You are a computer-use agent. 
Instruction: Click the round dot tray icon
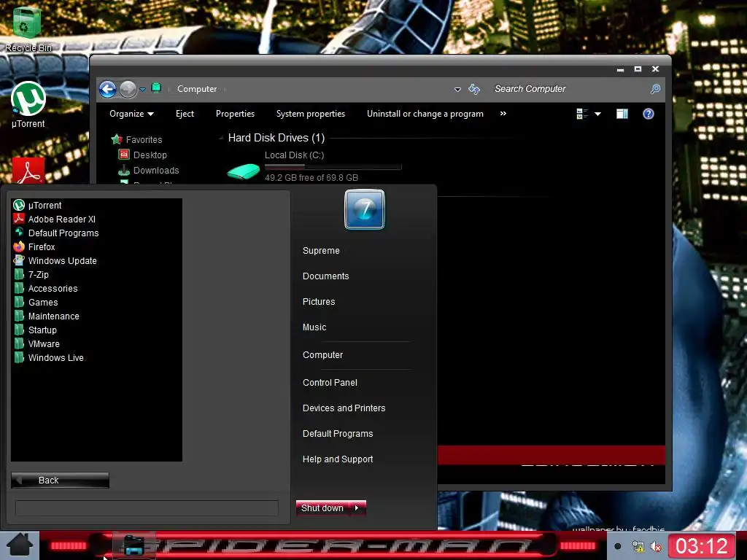[617, 546]
